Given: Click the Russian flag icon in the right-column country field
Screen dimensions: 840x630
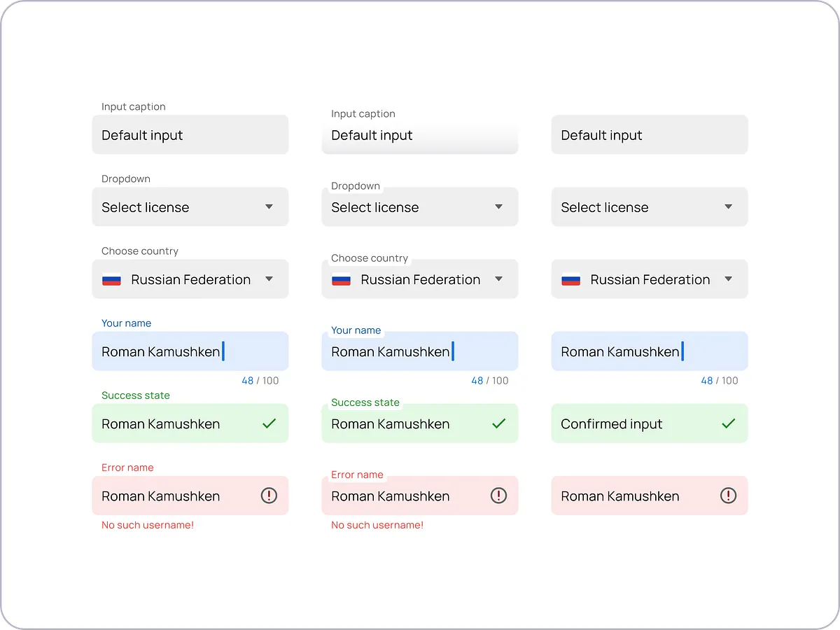Looking at the screenshot, I should (x=570, y=279).
